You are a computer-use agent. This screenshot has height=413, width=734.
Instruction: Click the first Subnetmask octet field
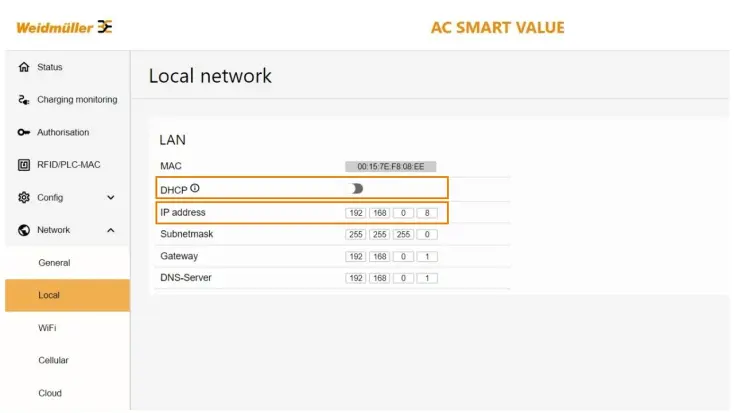click(356, 234)
